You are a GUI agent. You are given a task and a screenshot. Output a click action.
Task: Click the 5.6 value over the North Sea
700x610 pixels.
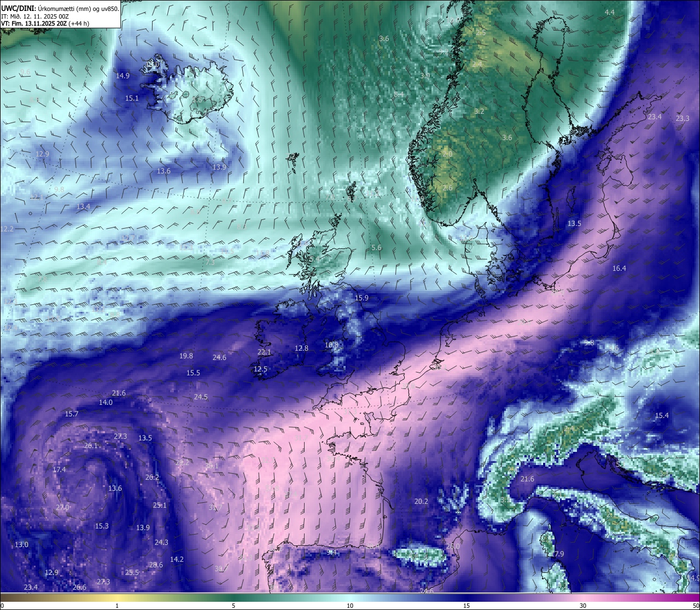pos(376,248)
